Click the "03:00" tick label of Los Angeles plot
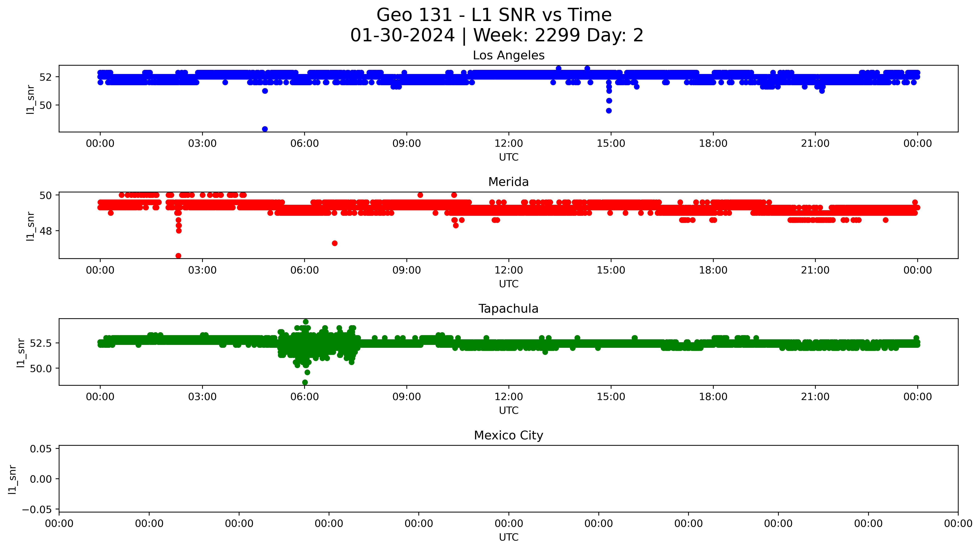This screenshot has width=980, height=550. [202, 143]
